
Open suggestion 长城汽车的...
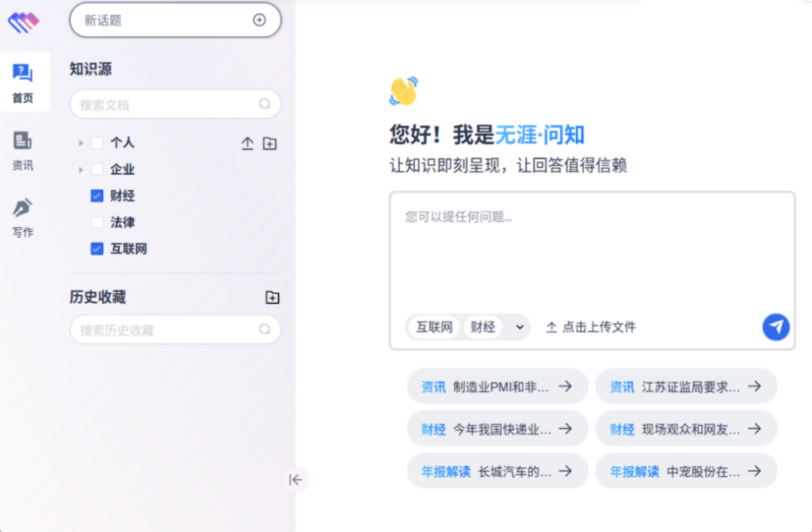pyautogui.click(x=497, y=471)
